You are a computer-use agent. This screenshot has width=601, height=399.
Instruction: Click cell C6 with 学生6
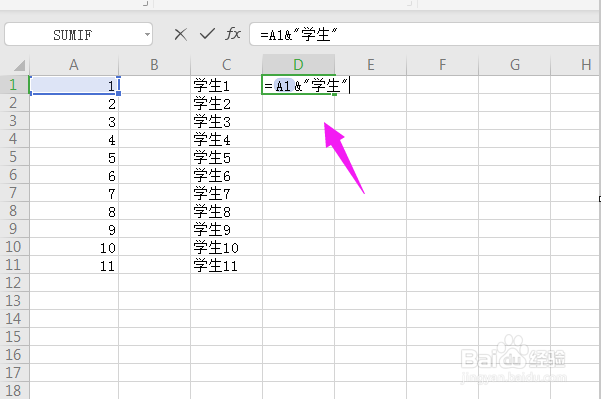[x=227, y=175]
